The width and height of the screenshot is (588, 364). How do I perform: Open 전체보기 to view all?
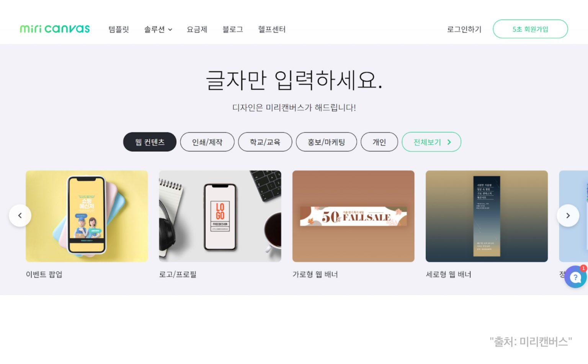point(431,142)
